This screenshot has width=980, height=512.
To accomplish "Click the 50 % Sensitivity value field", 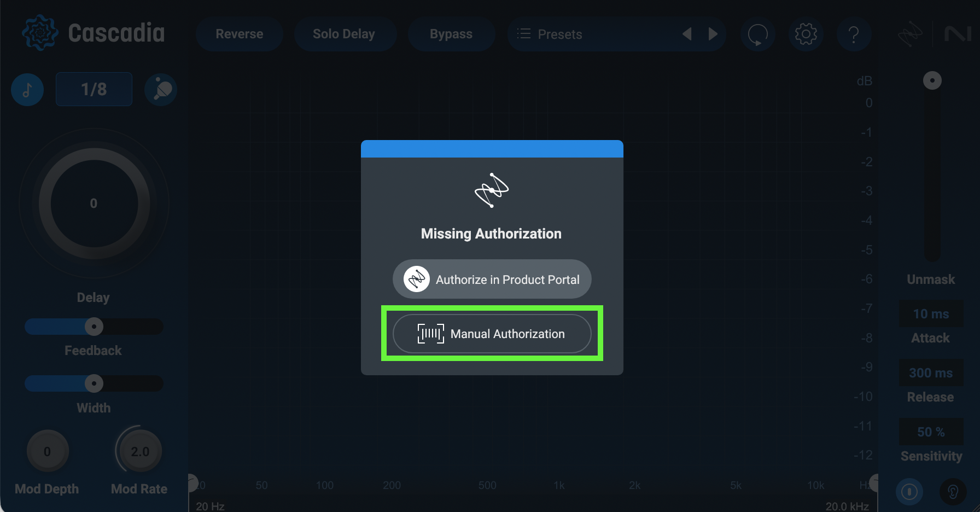I will pos(931,432).
